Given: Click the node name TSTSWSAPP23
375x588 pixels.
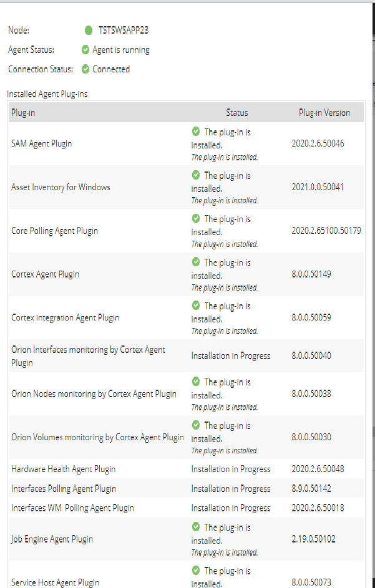Looking at the screenshot, I should [x=124, y=30].
